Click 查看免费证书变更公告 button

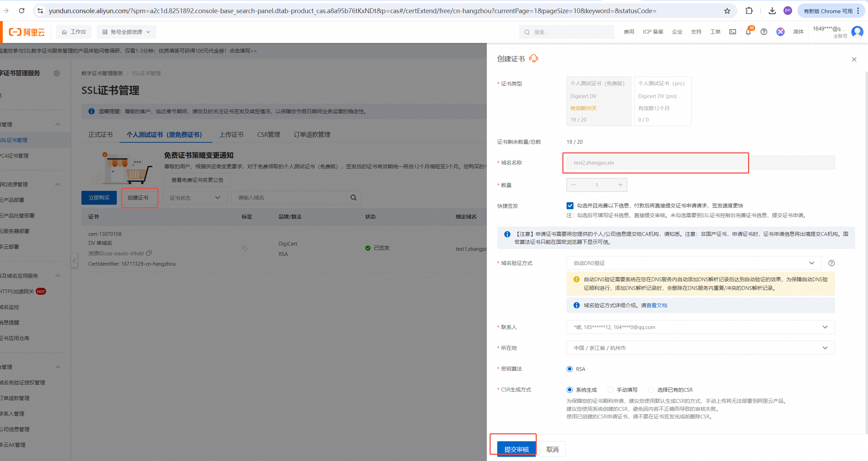[197, 180]
